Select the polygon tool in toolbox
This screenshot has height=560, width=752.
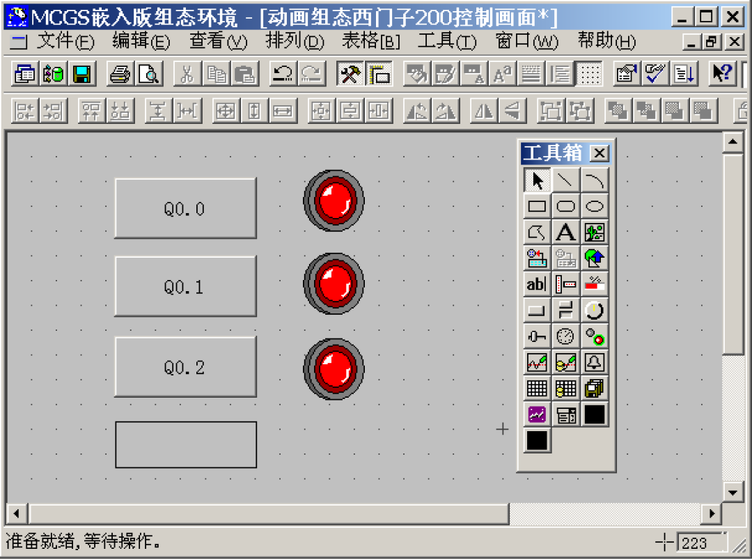(537, 232)
